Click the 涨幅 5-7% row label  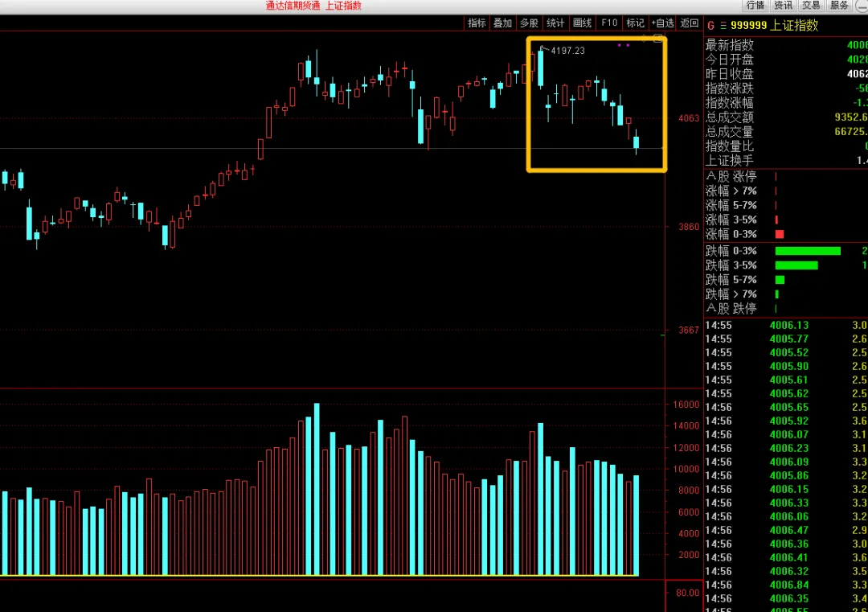731,205
